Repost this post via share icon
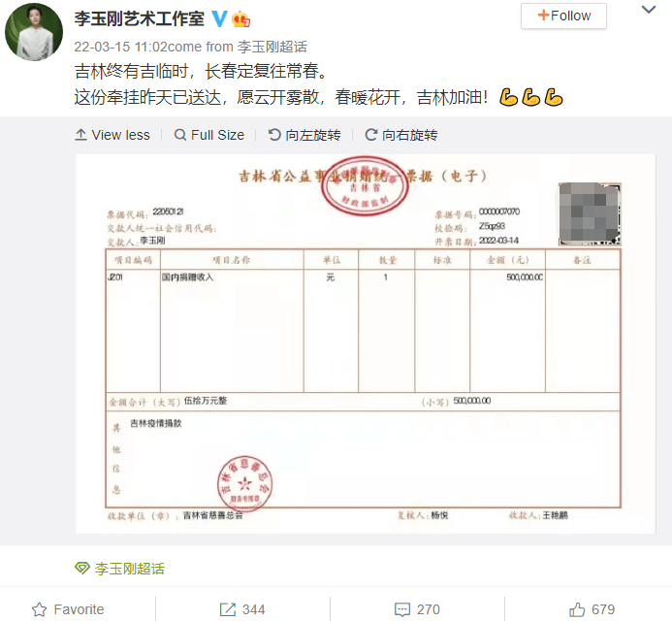 [242, 609]
